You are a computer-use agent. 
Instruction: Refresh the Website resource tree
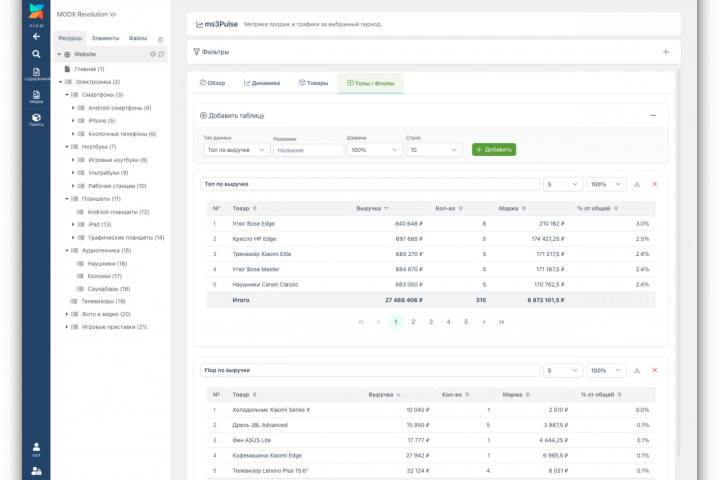tap(162, 54)
